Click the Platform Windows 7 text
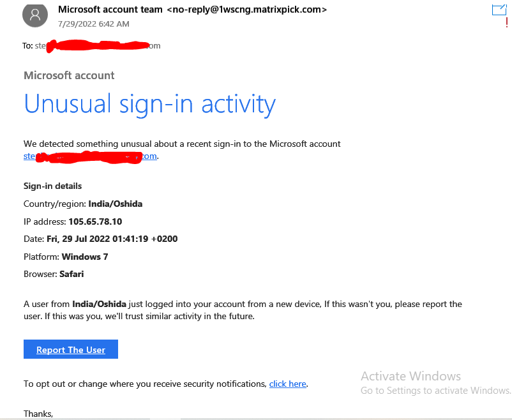The height and width of the screenshot is (420, 512). [x=66, y=257]
